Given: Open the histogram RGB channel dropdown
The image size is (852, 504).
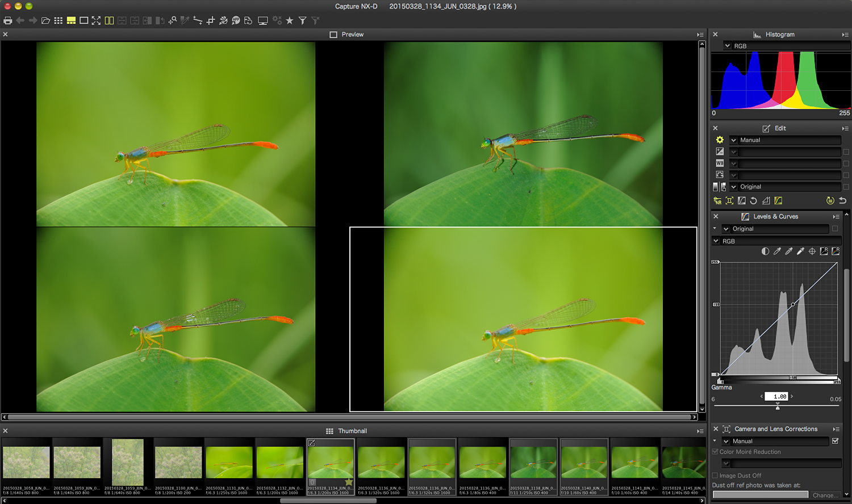Looking at the screenshot, I should 728,46.
